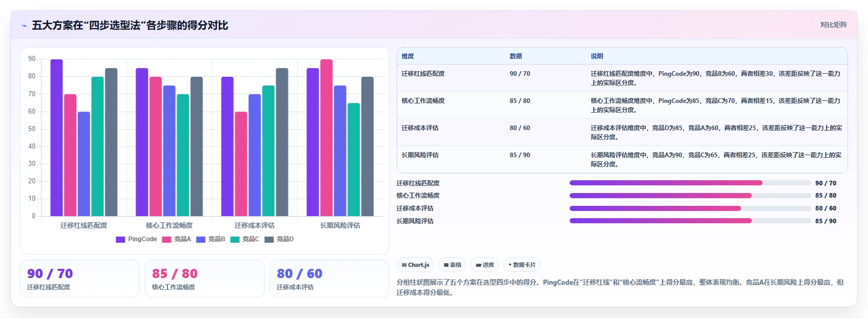Toggle 竞品C dataset in chart legend

[245, 239]
